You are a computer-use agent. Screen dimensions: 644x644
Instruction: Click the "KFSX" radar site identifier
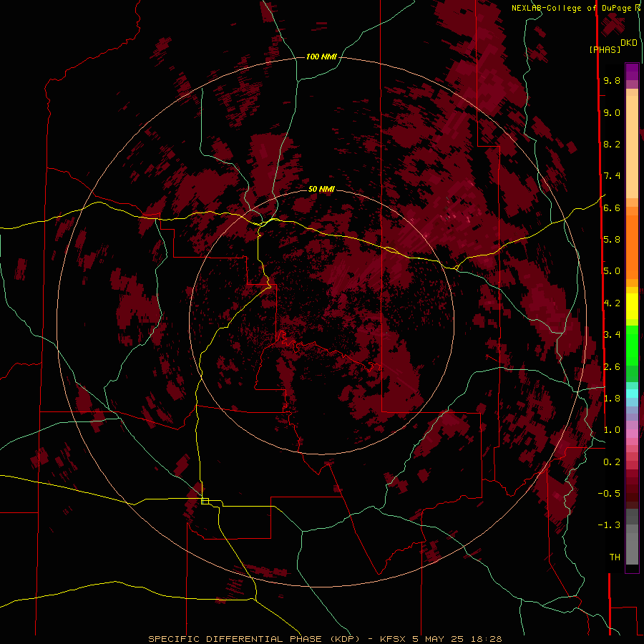[x=394, y=639]
